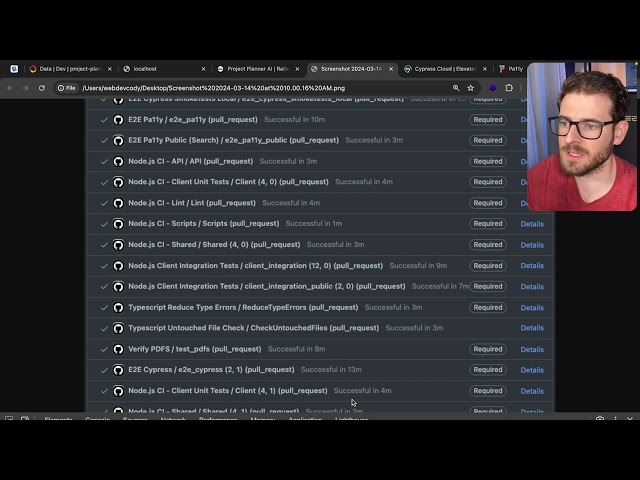The height and width of the screenshot is (480, 640).
Task: Click GitHub icon beside Node.js CI - Lint
Action: coord(118,203)
